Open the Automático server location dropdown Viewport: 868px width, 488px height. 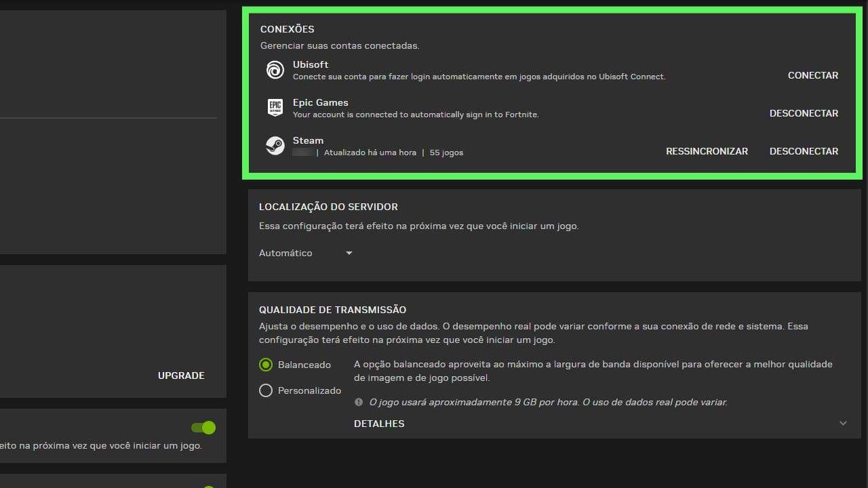click(x=304, y=253)
